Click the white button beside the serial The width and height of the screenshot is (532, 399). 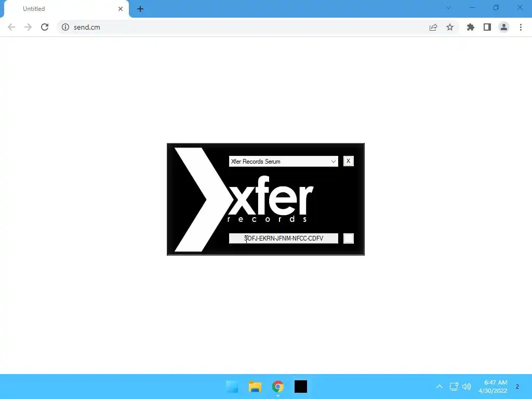[x=349, y=238]
